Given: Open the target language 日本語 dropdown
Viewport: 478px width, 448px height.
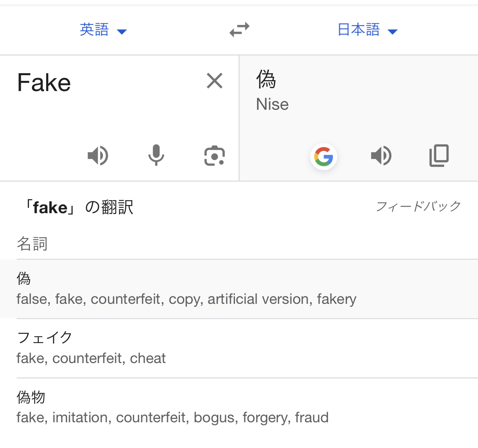Looking at the screenshot, I should click(359, 30).
